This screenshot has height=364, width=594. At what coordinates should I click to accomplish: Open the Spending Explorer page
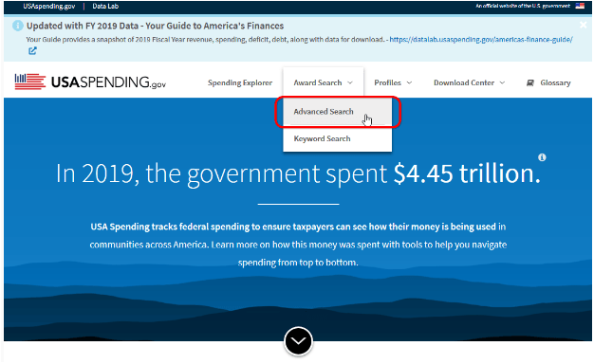(240, 82)
